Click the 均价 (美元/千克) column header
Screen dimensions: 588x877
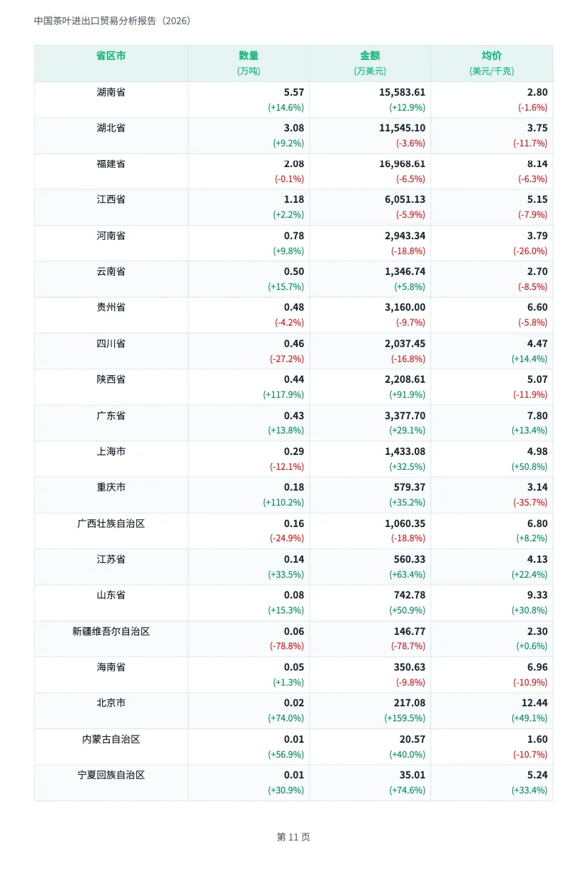click(492, 64)
